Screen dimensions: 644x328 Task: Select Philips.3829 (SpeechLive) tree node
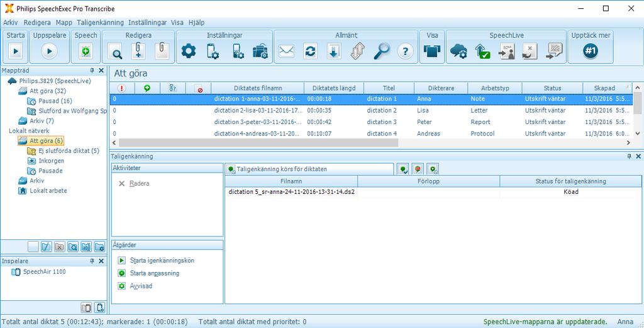[49, 81]
